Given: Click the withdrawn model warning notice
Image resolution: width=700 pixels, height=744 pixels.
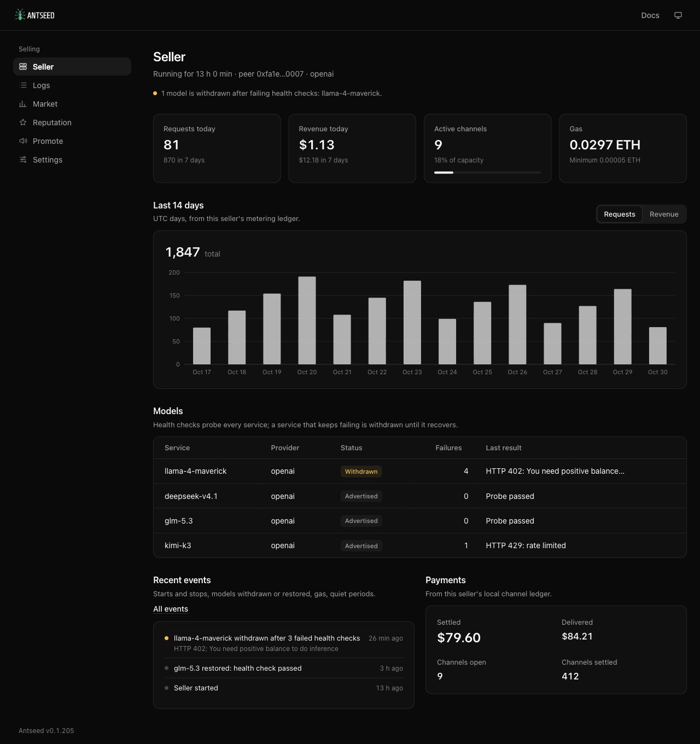Looking at the screenshot, I should click(x=267, y=94).
